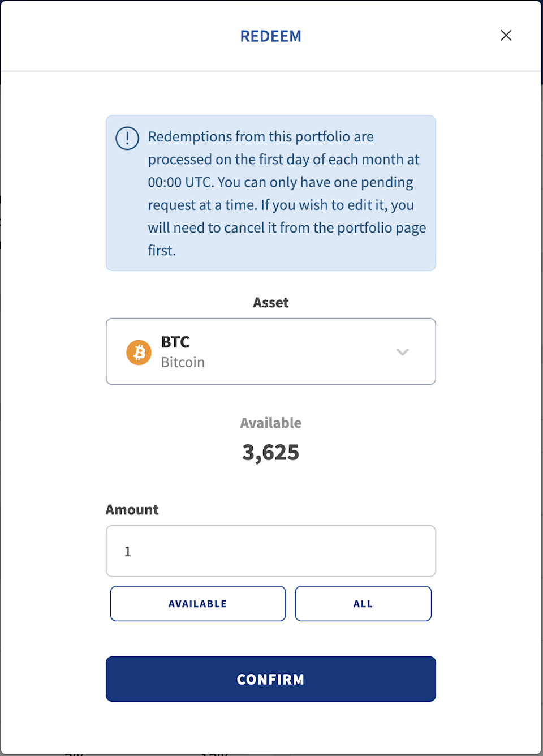Expand the asset chevron arrow

point(402,351)
